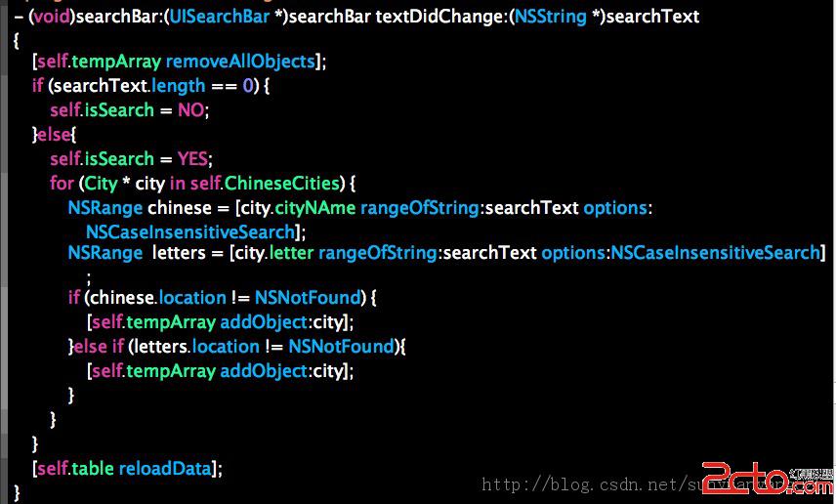Click rangeOfString on the city.letter line
The width and height of the screenshot is (836, 504).
pos(379,253)
